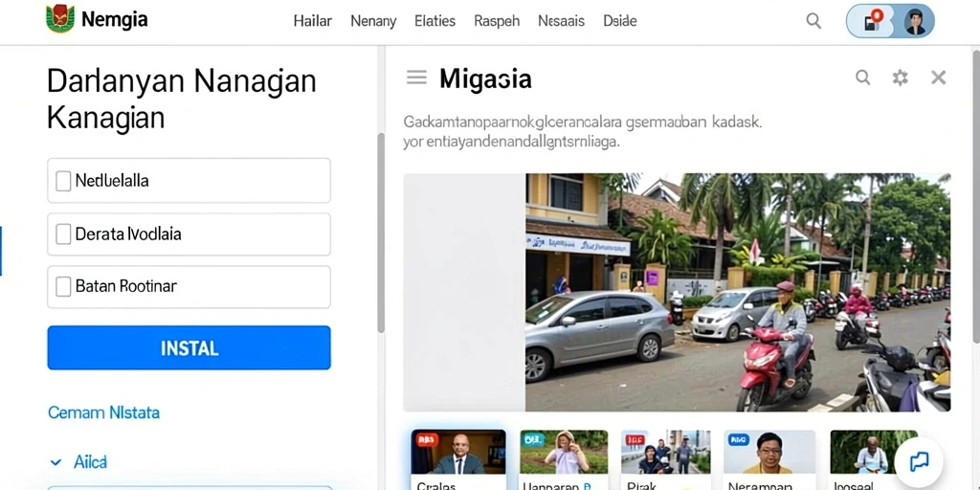Click the Nemgia shield logo

point(60,19)
